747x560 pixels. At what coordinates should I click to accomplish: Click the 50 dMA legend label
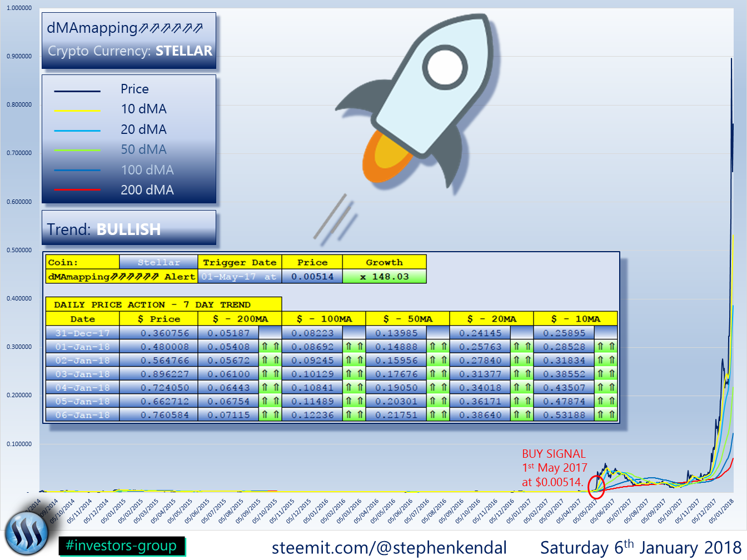144,149
